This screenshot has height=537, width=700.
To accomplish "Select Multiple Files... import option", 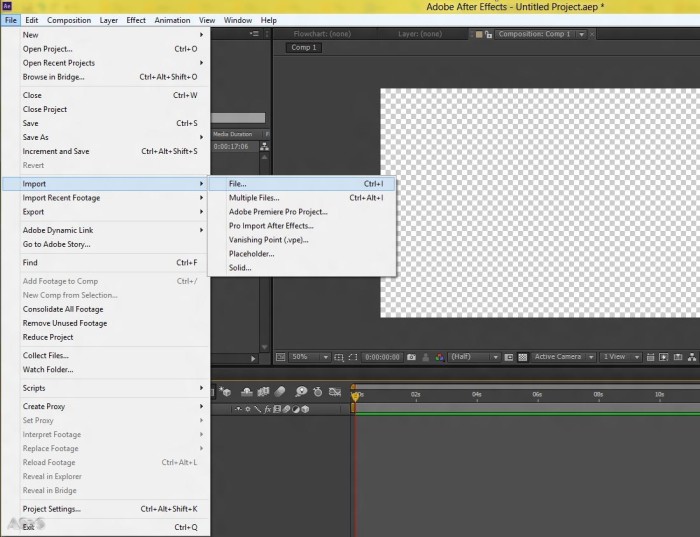I will point(302,198).
